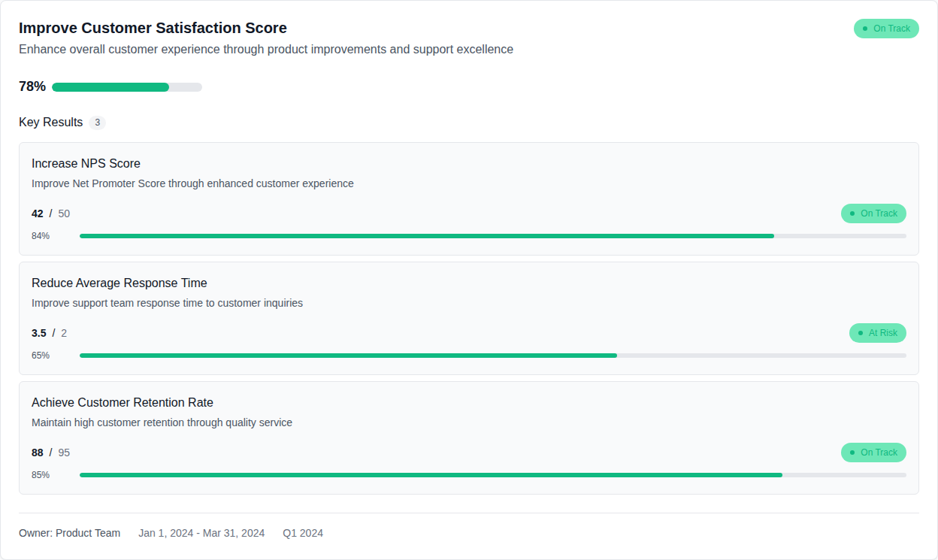Screen dimensions: 938x560
Task: Open the Reduce Average Response Time result
Action: coord(119,283)
